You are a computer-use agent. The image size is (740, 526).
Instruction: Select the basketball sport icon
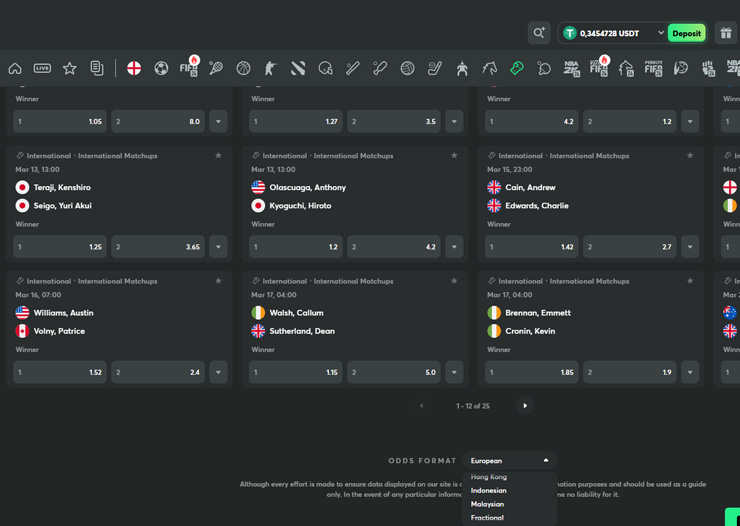click(243, 69)
